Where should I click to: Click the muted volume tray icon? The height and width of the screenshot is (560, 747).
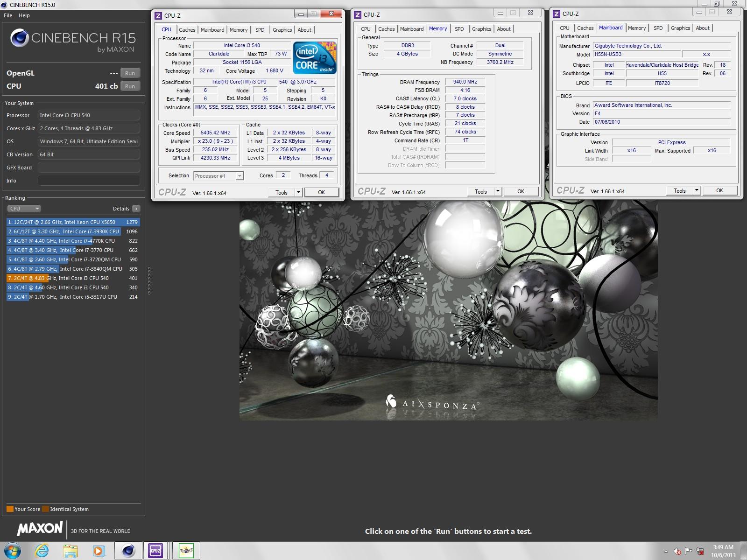[677, 552]
